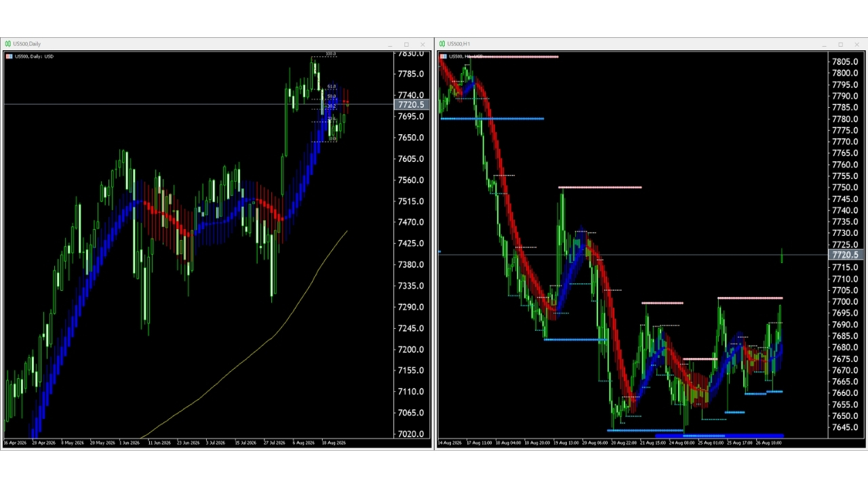The width and height of the screenshot is (868, 488).
Task: Minimize the US500,Daily chart window
Action: pyautogui.click(x=390, y=45)
